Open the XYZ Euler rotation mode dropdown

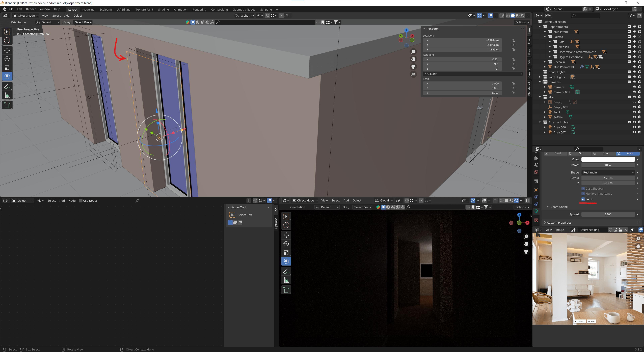(x=473, y=74)
